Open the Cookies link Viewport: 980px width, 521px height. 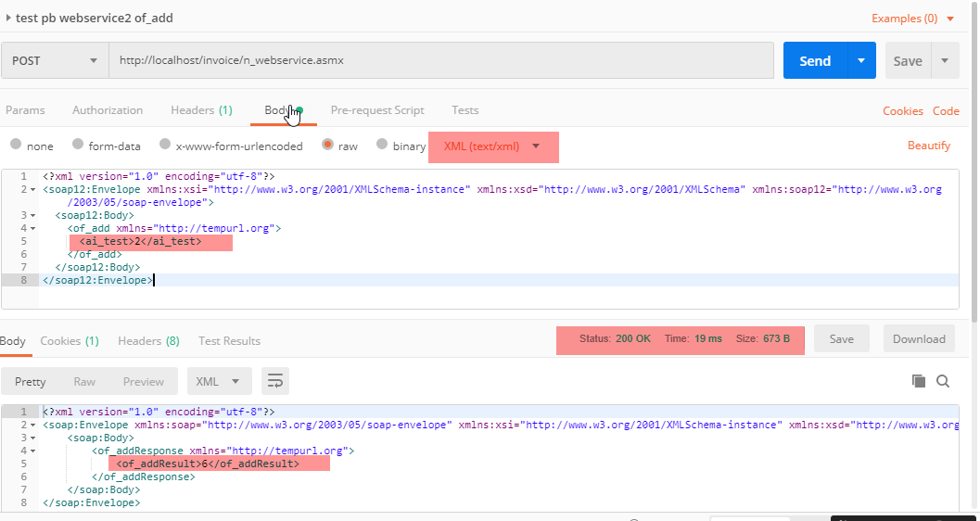click(x=902, y=111)
